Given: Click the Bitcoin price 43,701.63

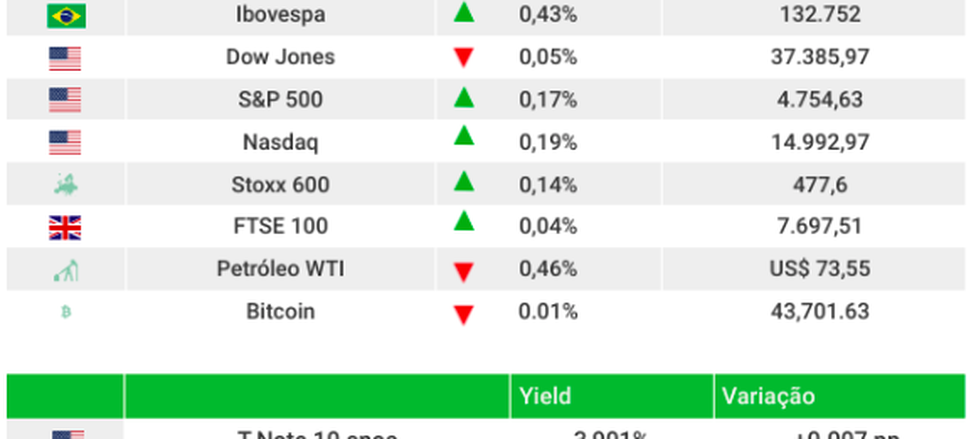Looking at the screenshot, I should click(x=819, y=312).
